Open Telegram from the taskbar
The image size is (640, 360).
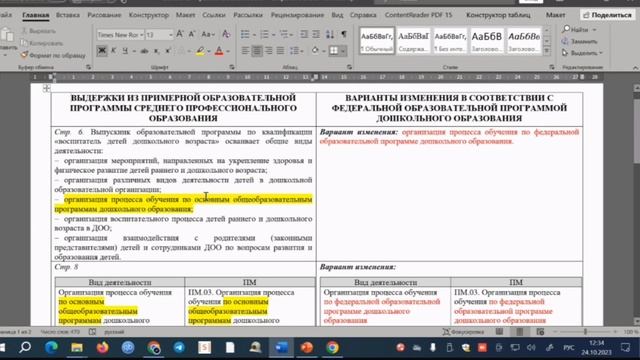click(x=179, y=347)
